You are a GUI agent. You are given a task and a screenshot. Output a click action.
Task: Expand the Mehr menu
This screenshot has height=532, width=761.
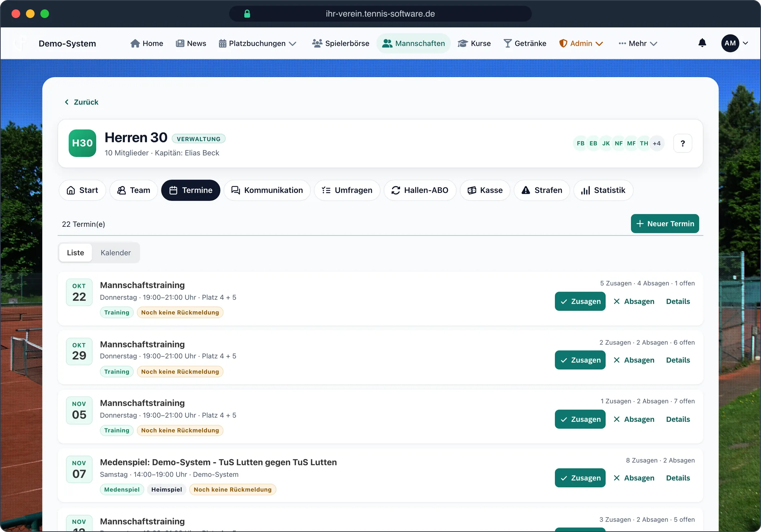point(638,43)
